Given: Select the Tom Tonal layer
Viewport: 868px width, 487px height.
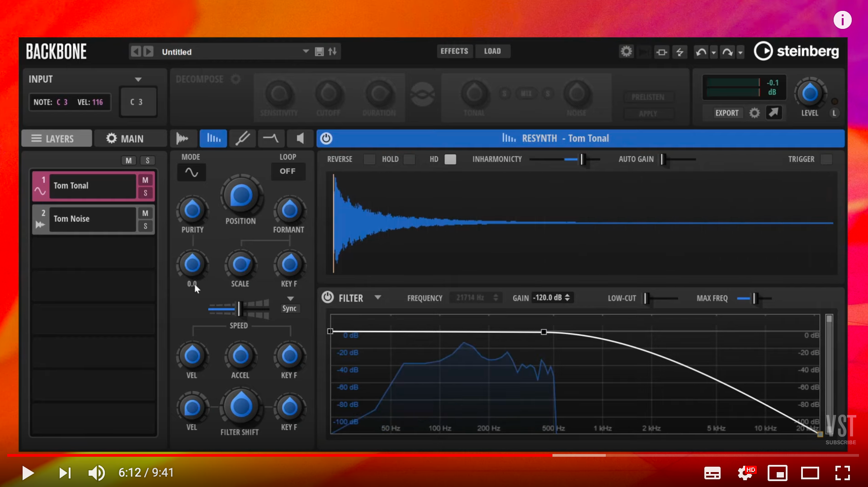Looking at the screenshot, I should (x=92, y=186).
